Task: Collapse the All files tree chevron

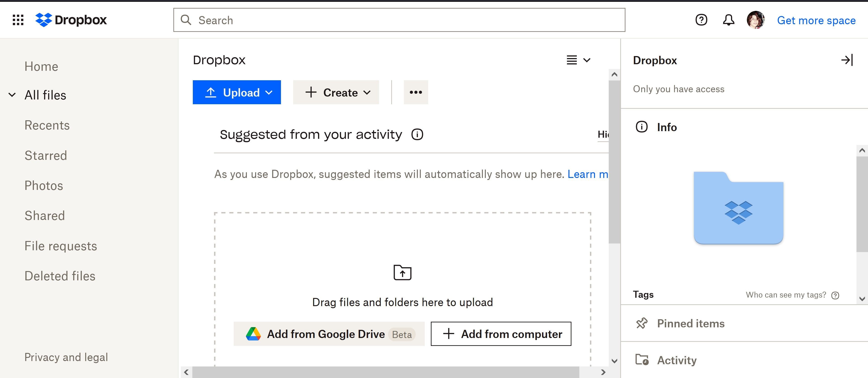Action: (x=12, y=95)
